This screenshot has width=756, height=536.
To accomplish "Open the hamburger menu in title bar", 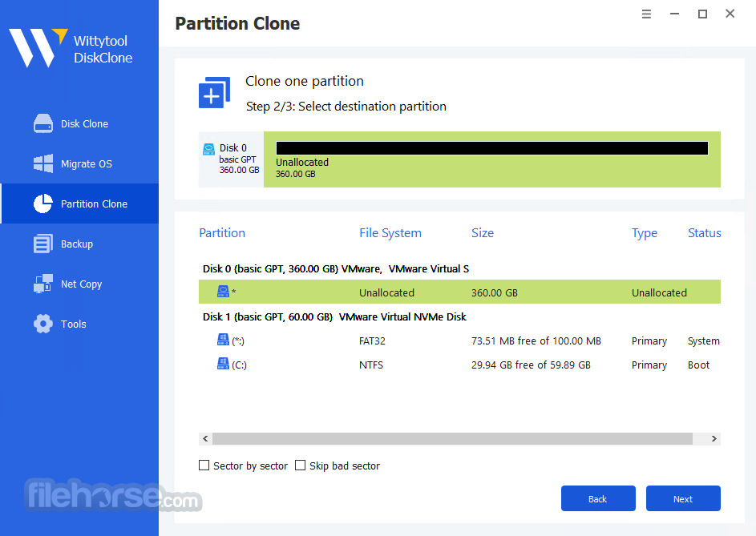I will click(646, 14).
